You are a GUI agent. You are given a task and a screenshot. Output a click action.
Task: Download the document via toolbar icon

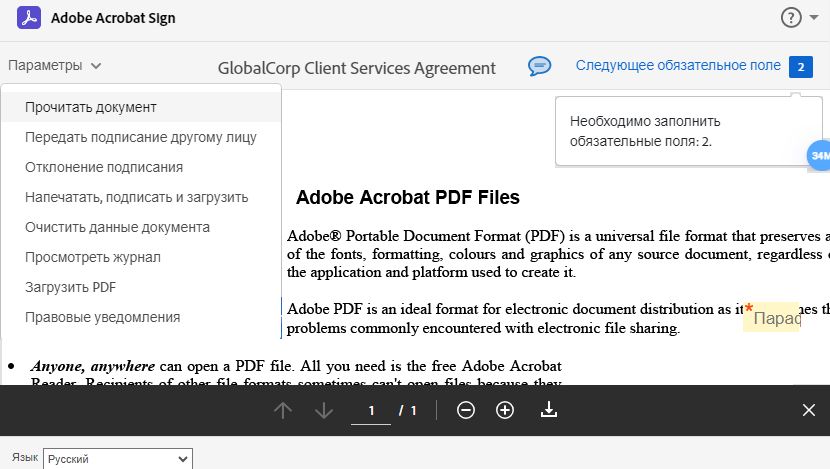(x=548, y=410)
